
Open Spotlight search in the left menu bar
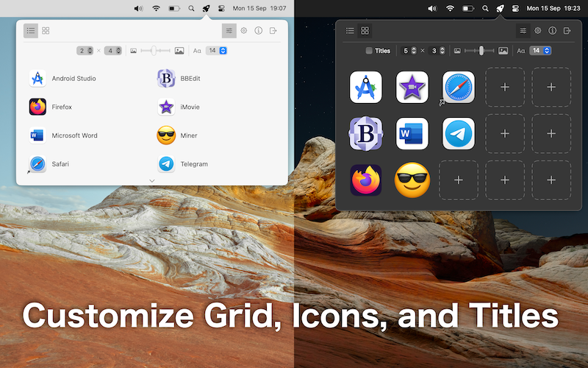(x=191, y=8)
